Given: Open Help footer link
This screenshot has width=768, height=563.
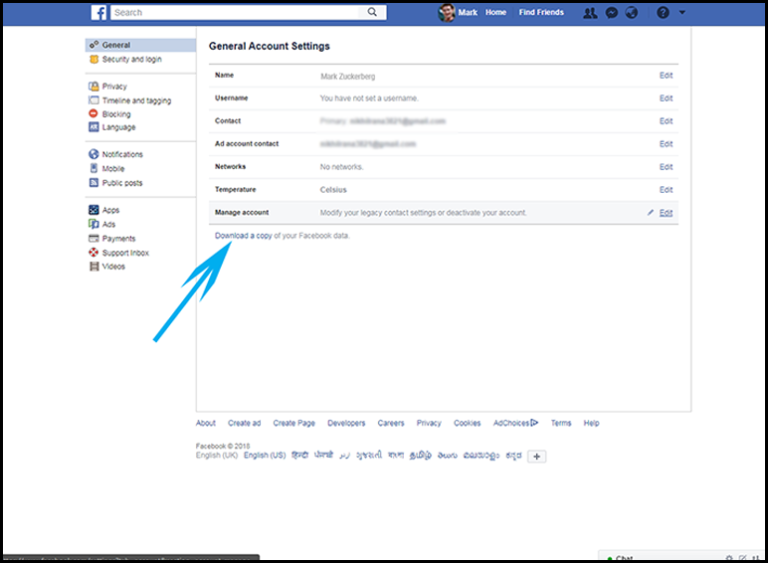Looking at the screenshot, I should pos(591,423).
